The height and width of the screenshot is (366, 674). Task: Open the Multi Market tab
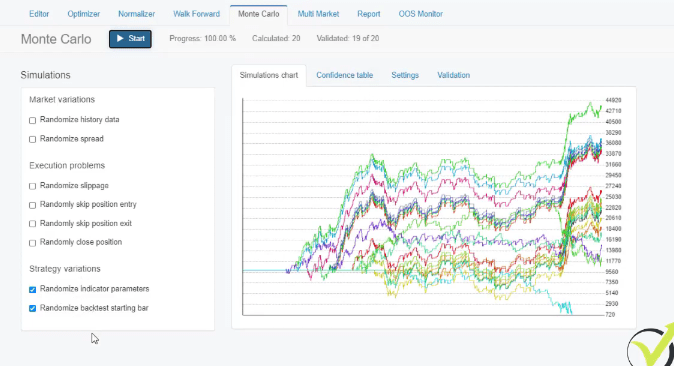(318, 14)
